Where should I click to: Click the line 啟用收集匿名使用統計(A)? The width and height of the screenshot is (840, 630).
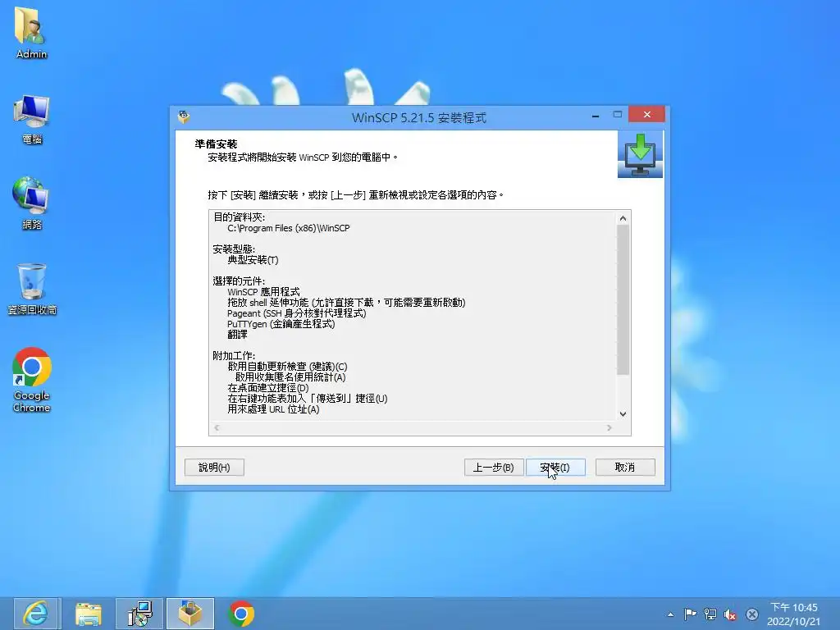pyautogui.click(x=290, y=377)
